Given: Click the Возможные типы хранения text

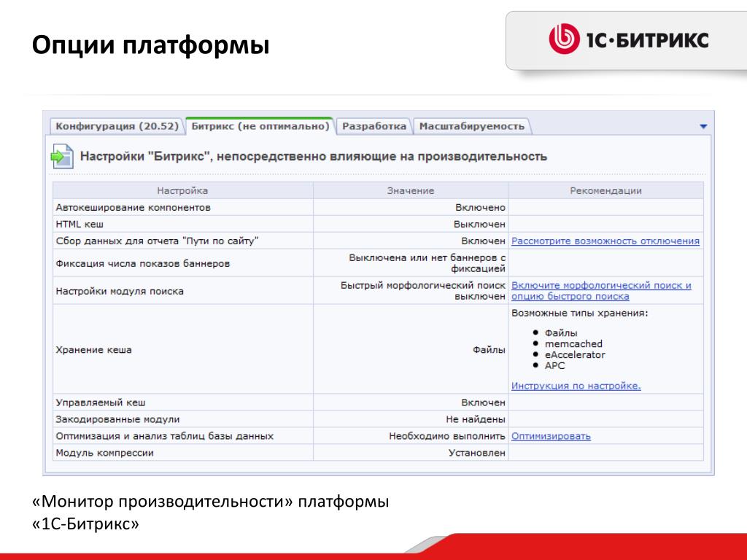Looking at the screenshot, I should click(580, 313).
